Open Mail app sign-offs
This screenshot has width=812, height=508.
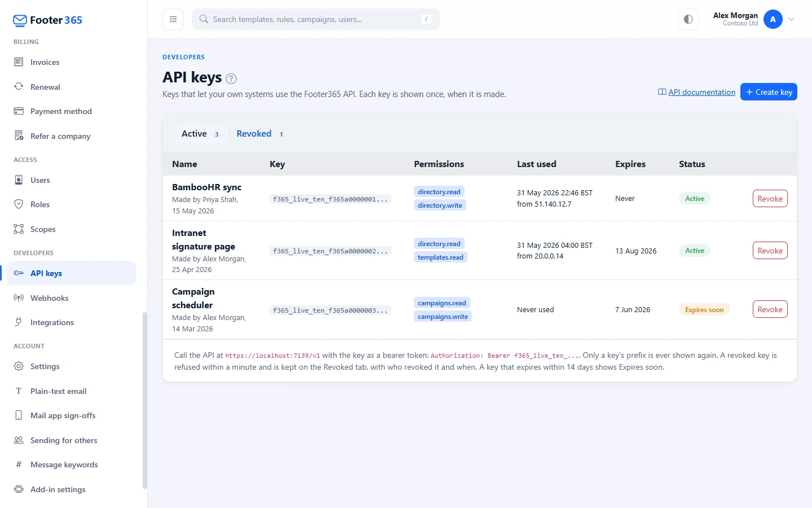coord(71,415)
